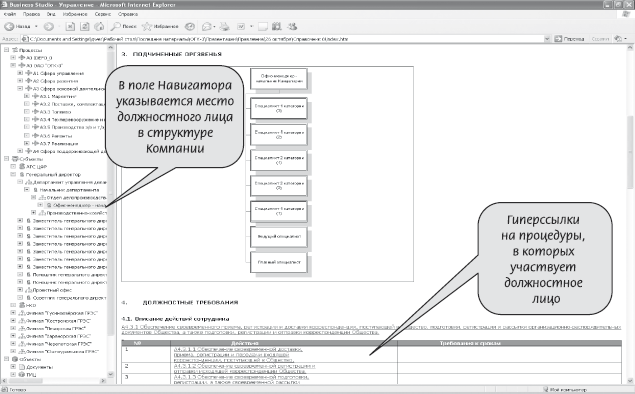Image resolution: width=635 pixels, height=394 pixels.
Task: Open the A4.3.1 procedure link above table
Action: pos(371,329)
